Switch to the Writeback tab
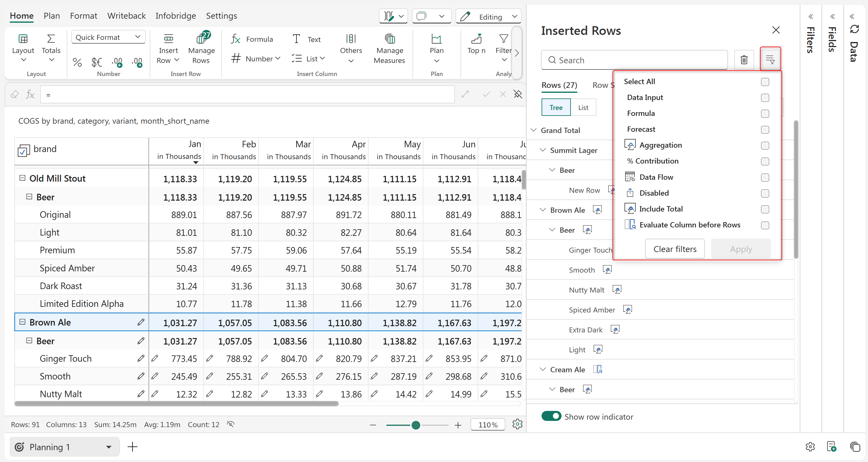This screenshot has width=868, height=462. tap(126, 16)
